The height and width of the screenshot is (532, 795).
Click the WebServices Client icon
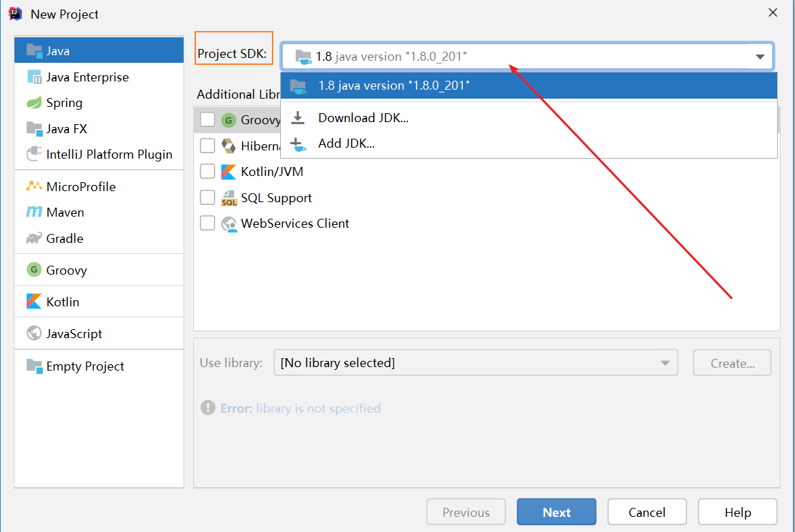pyautogui.click(x=228, y=224)
